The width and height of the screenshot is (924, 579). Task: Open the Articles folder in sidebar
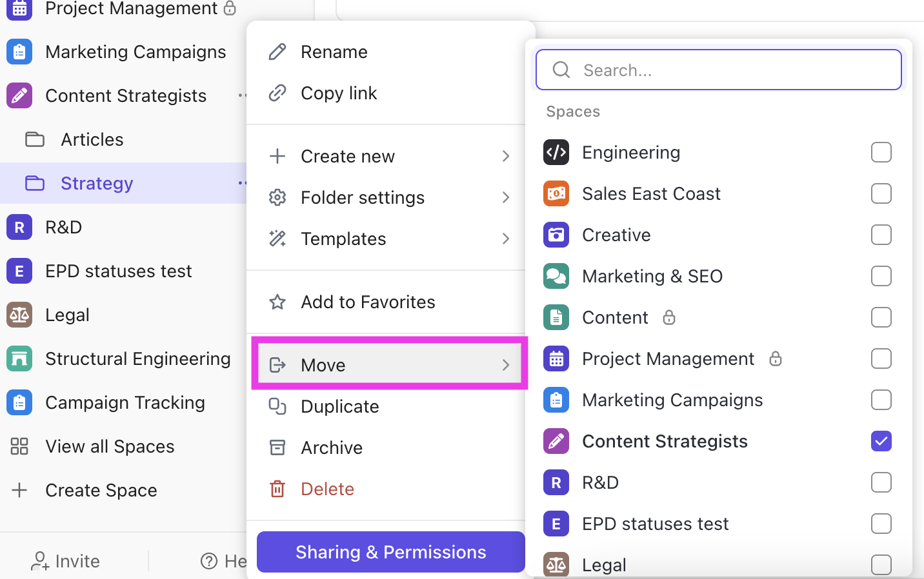(92, 140)
